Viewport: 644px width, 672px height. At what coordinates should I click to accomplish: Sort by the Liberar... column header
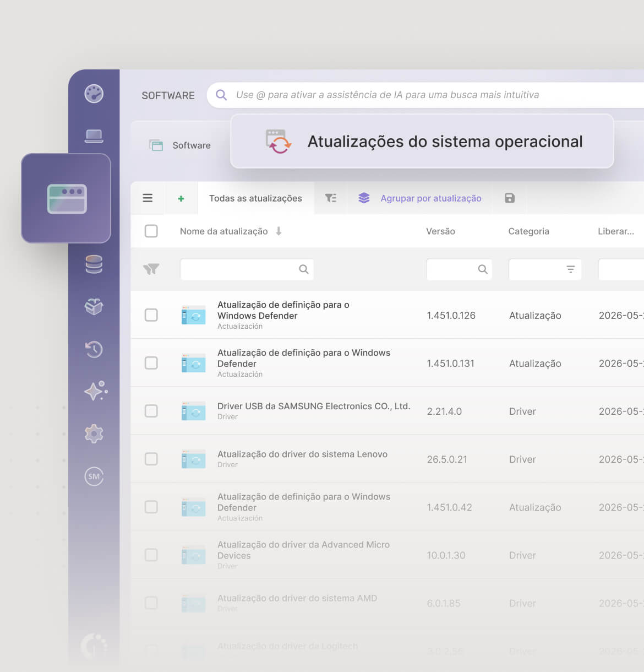[616, 231]
